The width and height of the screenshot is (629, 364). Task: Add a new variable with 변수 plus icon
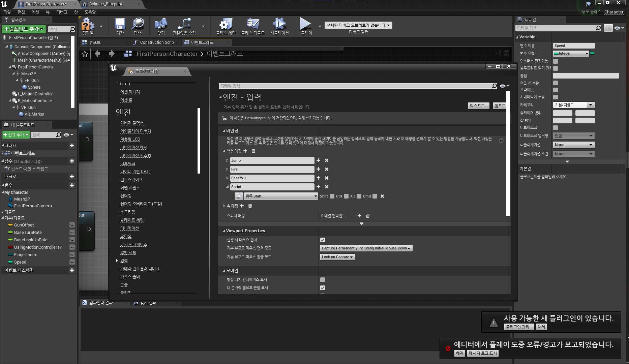pyautogui.click(x=72, y=185)
